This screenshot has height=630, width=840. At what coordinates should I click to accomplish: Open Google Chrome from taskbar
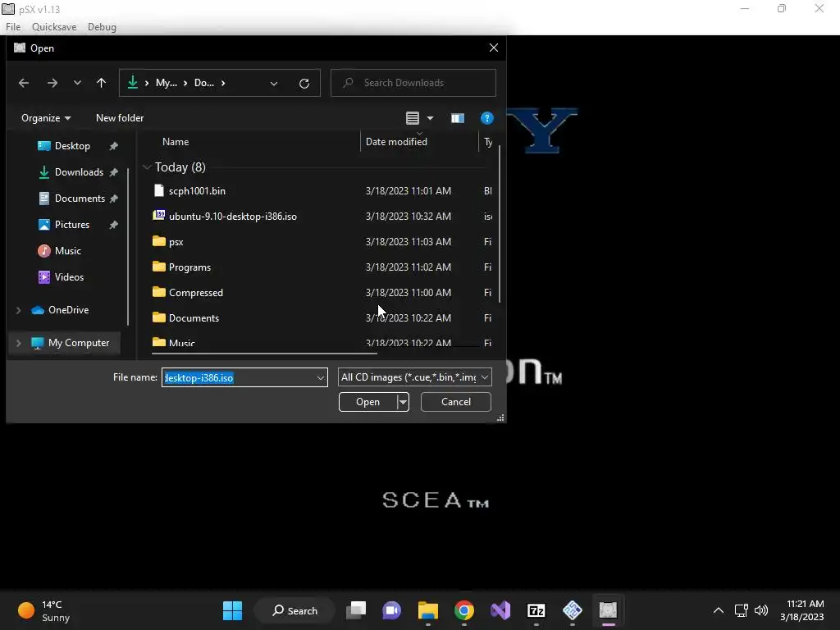464,610
